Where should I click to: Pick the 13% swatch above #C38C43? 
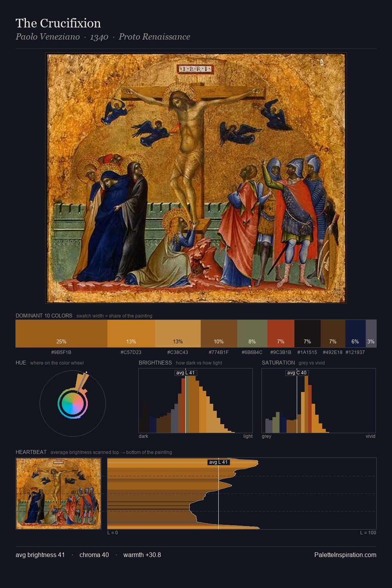[178, 334]
